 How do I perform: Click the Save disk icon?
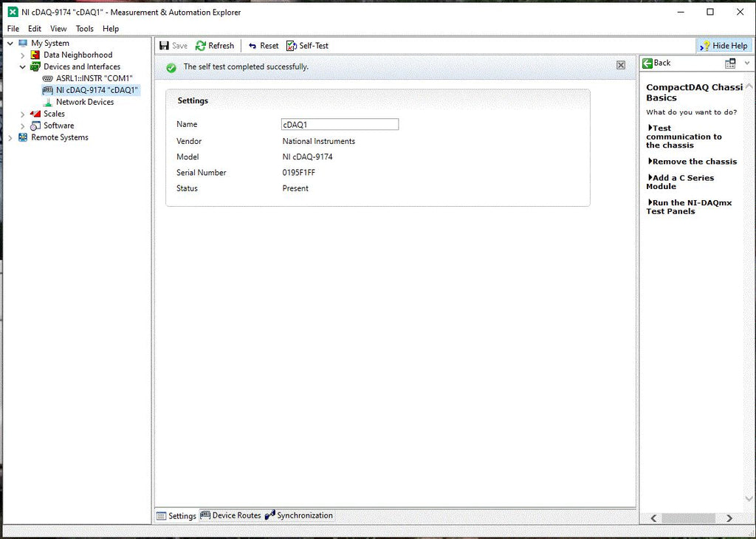[164, 46]
